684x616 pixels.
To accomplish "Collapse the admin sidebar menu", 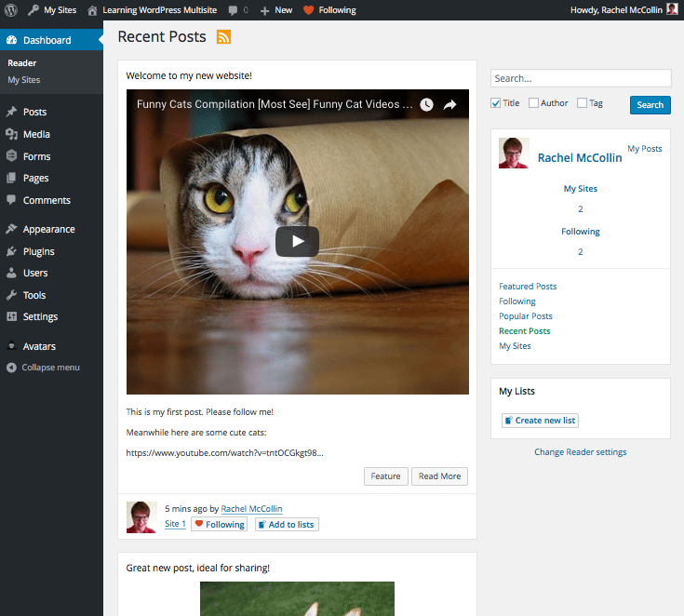I will [43, 368].
